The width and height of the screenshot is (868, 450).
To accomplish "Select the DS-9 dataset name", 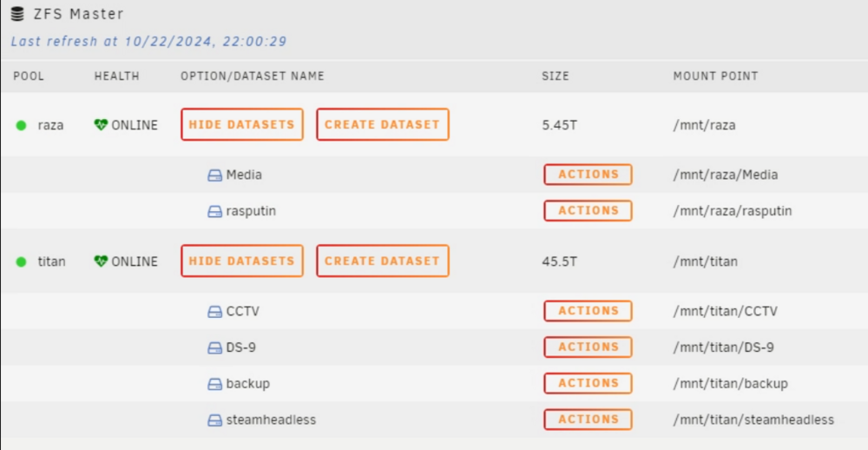I will [240, 348].
